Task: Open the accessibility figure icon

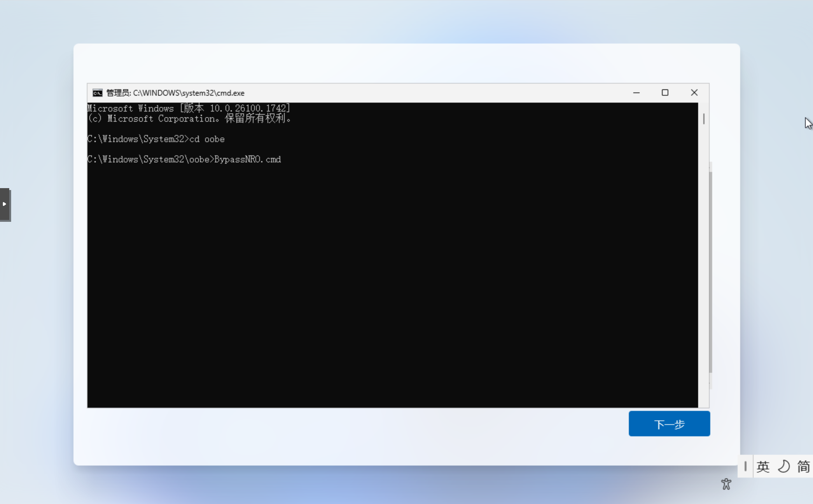Action: (x=726, y=484)
